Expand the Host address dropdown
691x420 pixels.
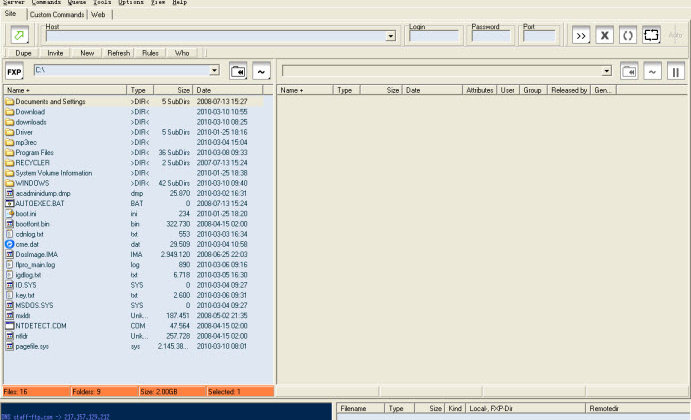[x=390, y=36]
